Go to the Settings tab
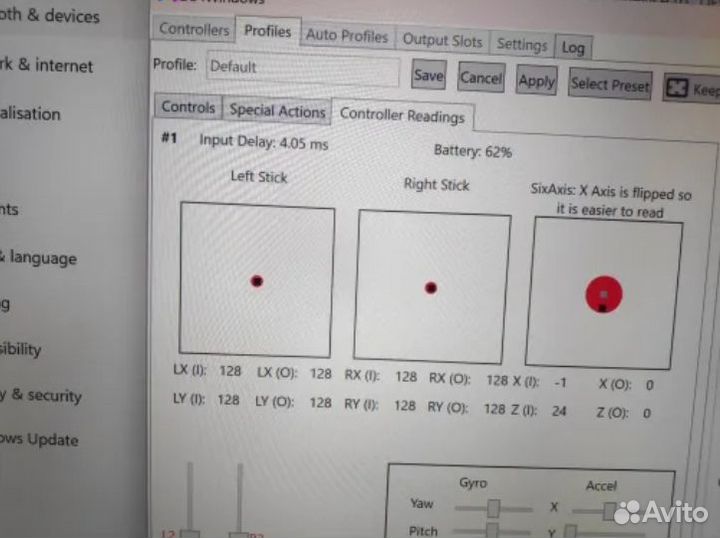 [x=521, y=45]
